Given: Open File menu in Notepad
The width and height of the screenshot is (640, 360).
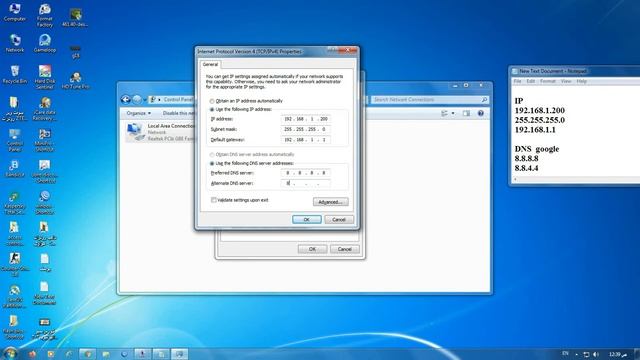Looking at the screenshot, I should [x=518, y=81].
